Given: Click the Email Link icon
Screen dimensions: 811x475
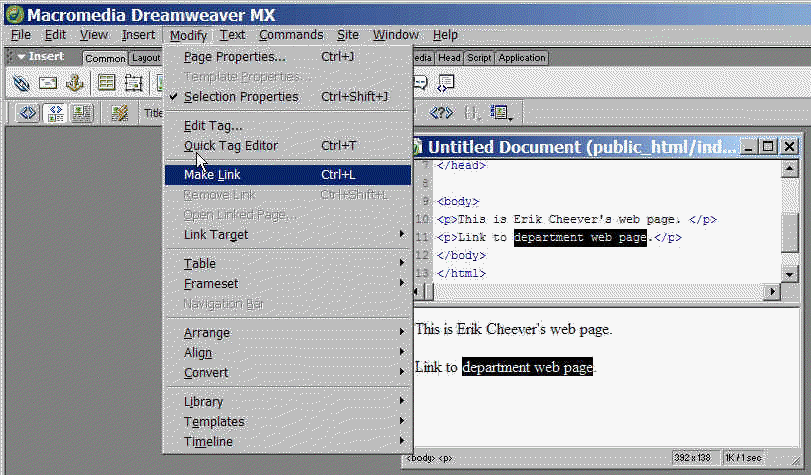Looking at the screenshot, I should click(x=48, y=83).
